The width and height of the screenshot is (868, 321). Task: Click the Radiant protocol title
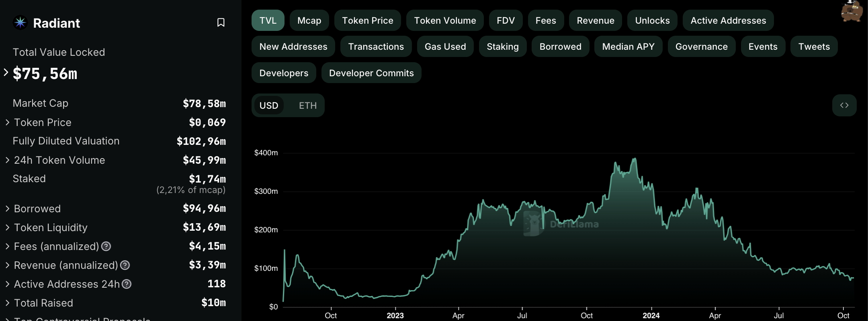[57, 23]
